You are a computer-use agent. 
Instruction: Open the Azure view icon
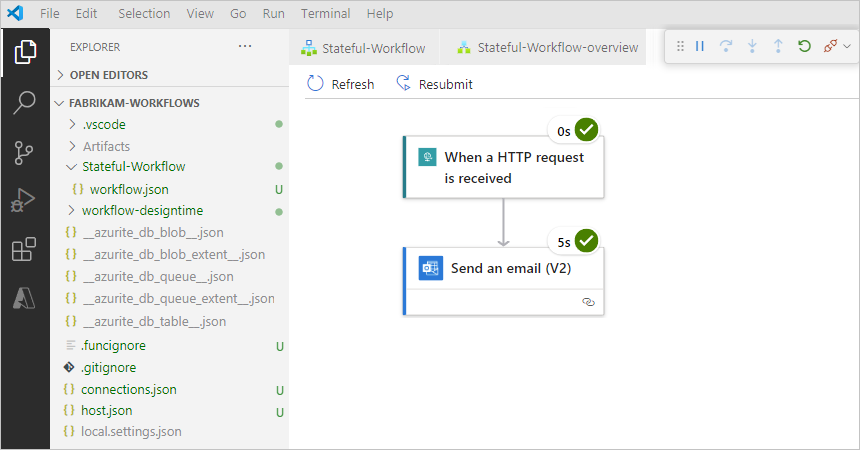click(x=25, y=299)
